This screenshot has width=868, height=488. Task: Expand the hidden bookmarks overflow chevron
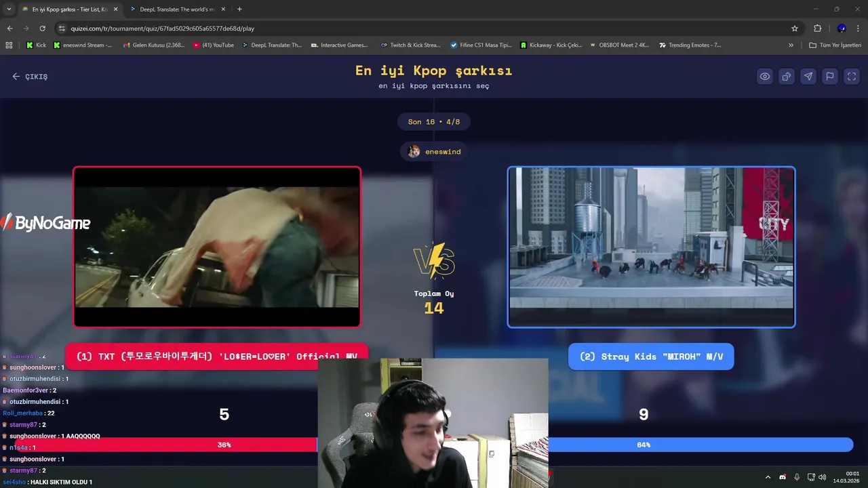pos(791,45)
